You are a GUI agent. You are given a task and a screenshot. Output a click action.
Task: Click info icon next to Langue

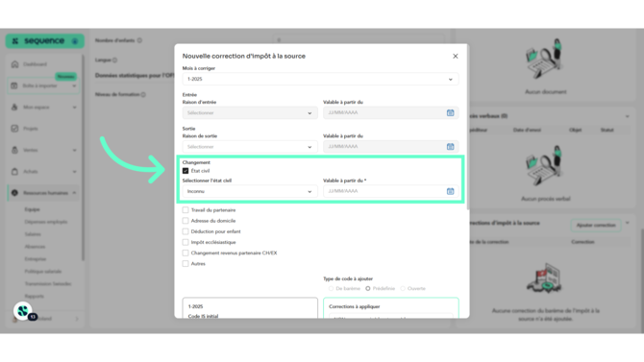[115, 60]
